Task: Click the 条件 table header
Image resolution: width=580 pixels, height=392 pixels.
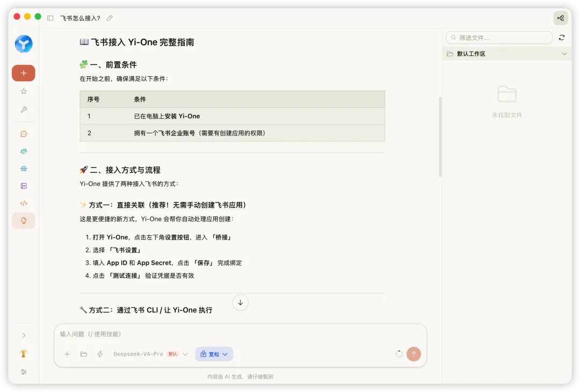Action: [140, 99]
